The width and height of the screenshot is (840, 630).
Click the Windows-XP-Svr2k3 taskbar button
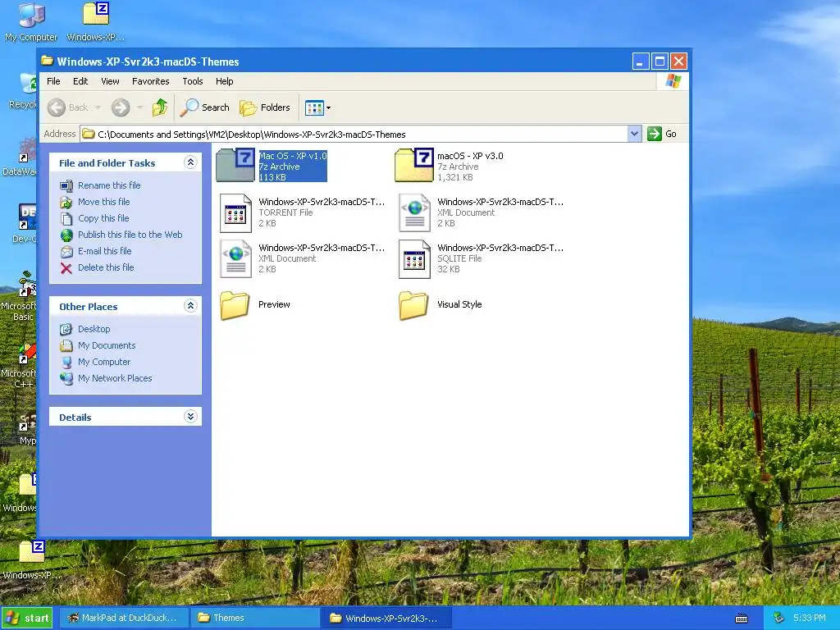(x=387, y=618)
